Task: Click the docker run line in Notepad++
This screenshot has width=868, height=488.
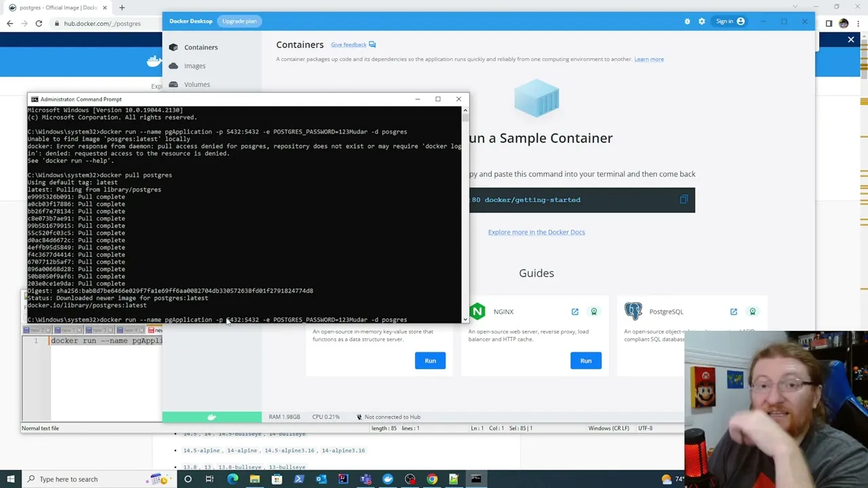Action: click(106, 340)
